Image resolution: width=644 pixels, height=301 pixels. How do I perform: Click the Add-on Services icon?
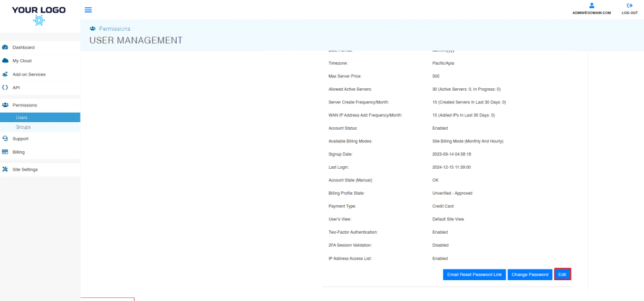(x=5, y=74)
